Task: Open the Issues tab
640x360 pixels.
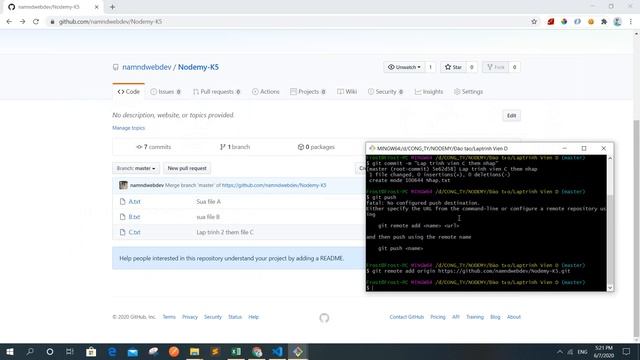Action: pyautogui.click(x=166, y=92)
